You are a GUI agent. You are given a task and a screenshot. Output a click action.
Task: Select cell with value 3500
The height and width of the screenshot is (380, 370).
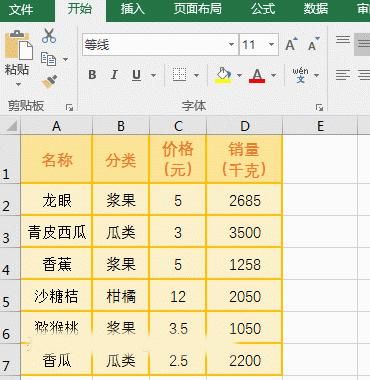click(245, 231)
